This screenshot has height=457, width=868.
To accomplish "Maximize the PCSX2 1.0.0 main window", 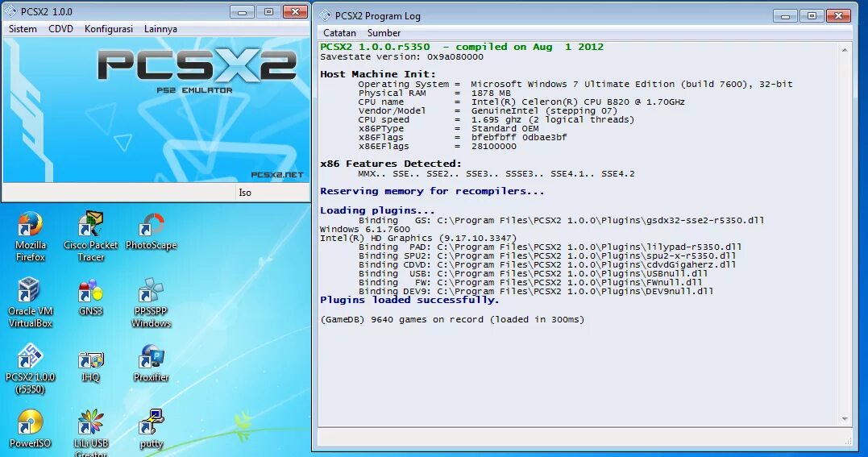I will click(x=268, y=11).
